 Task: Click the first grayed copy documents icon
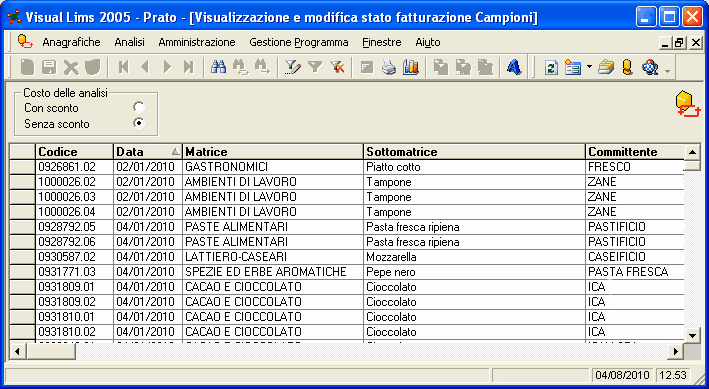441,67
